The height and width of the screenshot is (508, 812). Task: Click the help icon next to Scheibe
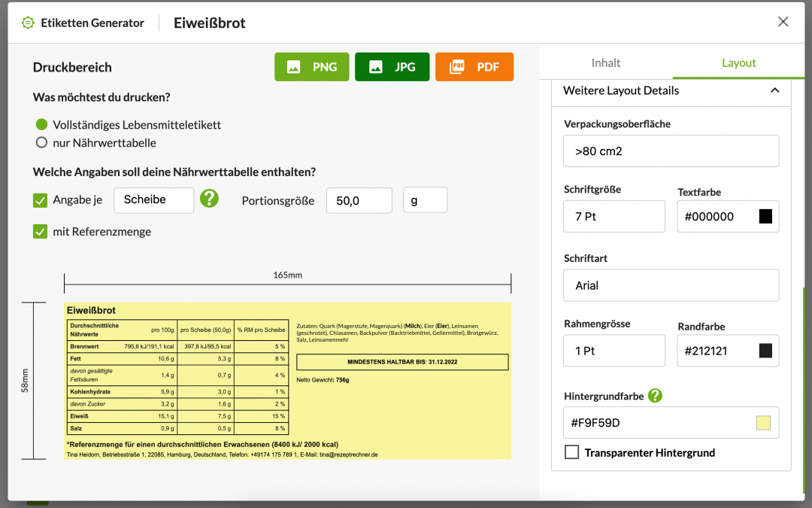[209, 199]
